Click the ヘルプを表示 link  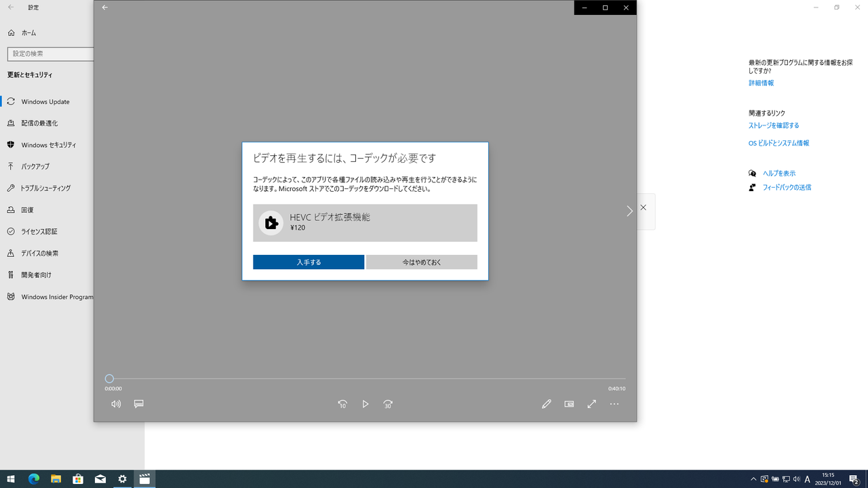778,174
